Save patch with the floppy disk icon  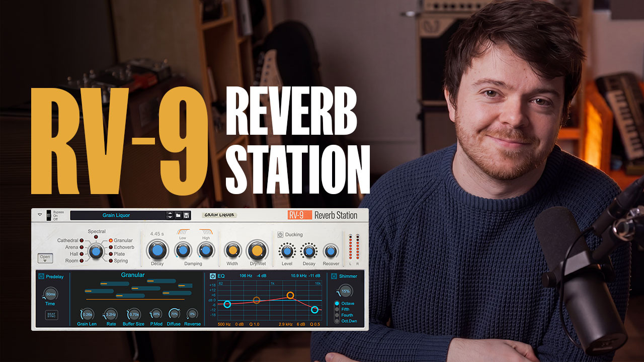tap(186, 215)
